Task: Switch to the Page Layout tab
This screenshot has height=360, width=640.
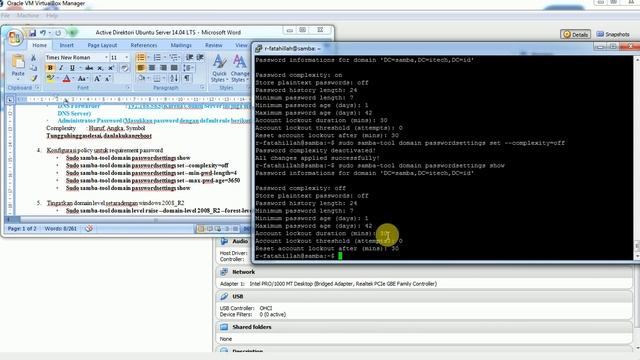Action: point(102,45)
